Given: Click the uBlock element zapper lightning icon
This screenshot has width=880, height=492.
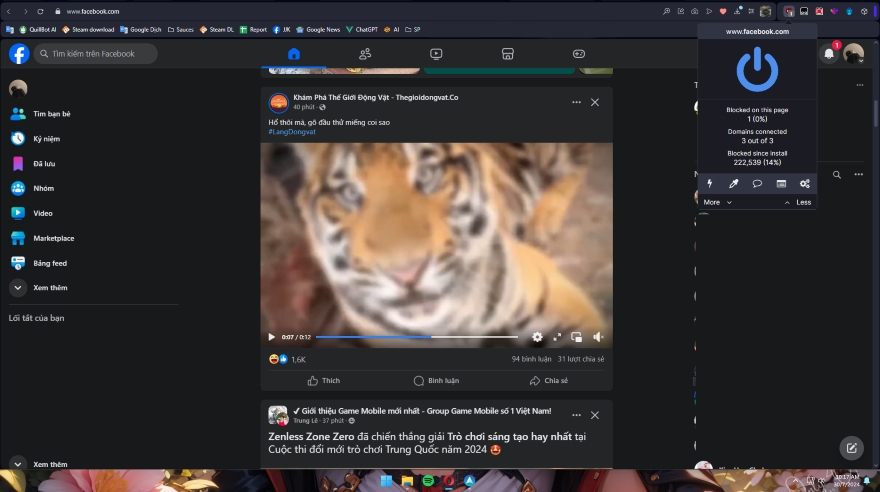Looking at the screenshot, I should 710,184.
